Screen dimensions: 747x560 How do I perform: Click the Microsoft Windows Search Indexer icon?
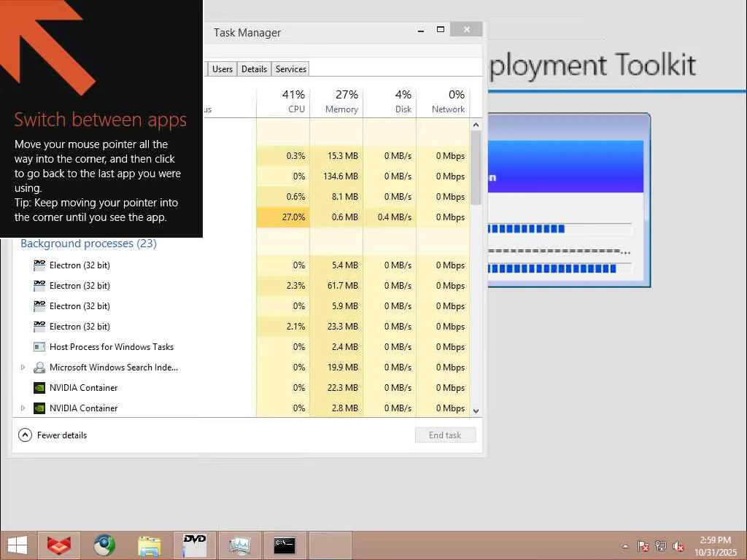39,367
